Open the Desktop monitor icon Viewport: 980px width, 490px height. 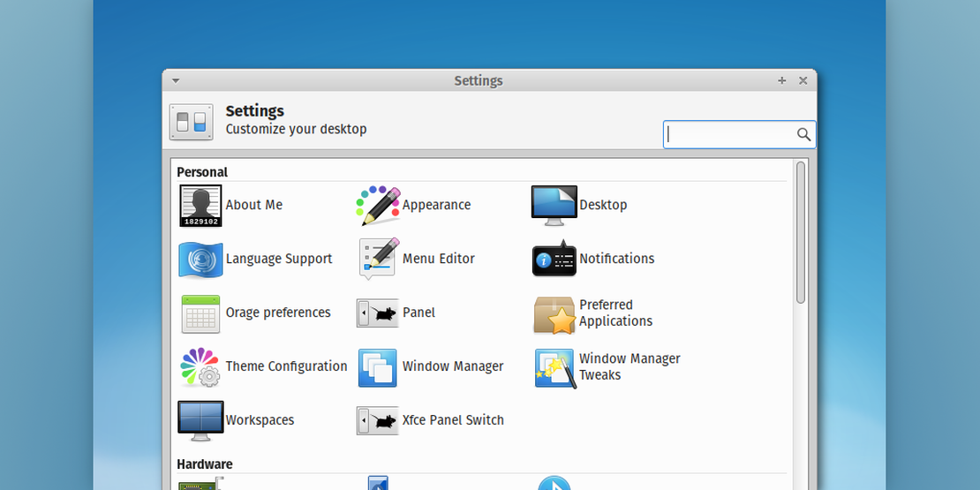click(554, 205)
